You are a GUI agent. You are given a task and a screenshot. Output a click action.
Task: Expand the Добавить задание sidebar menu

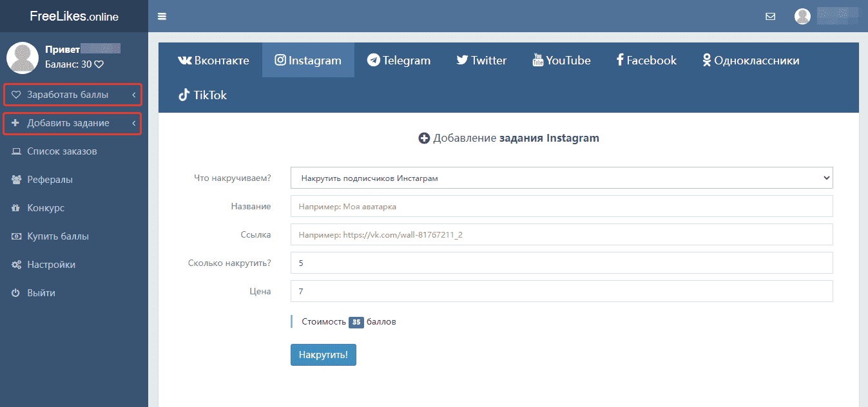[72, 123]
